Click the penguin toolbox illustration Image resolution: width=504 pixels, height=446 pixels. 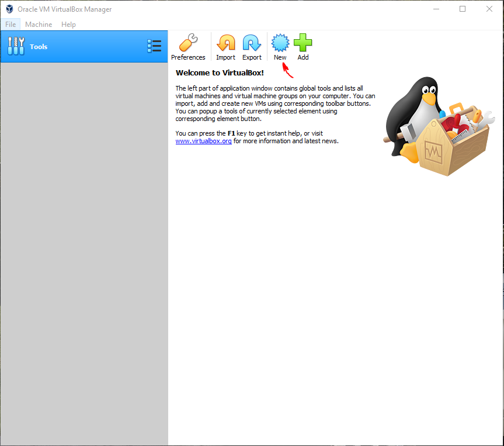[439, 126]
